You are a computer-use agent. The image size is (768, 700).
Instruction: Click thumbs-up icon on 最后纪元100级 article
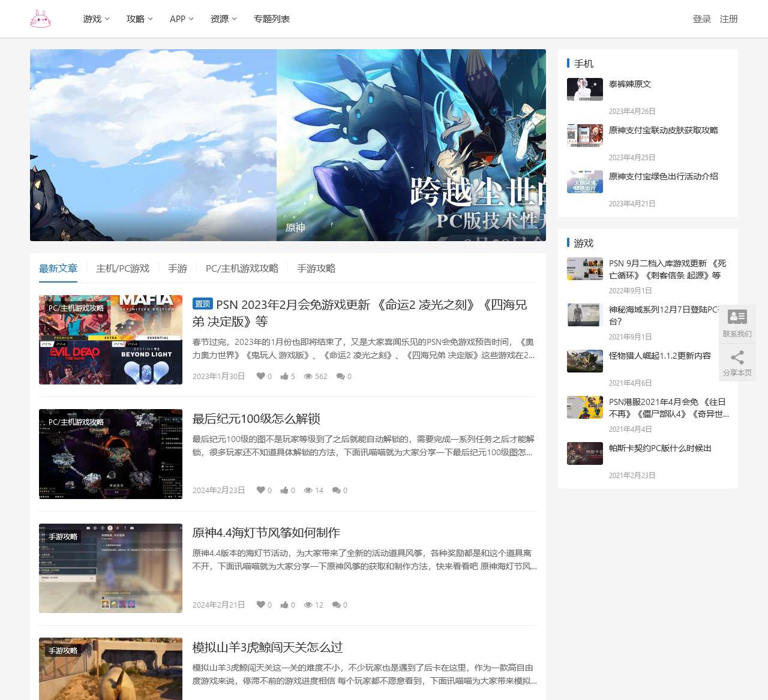(284, 490)
